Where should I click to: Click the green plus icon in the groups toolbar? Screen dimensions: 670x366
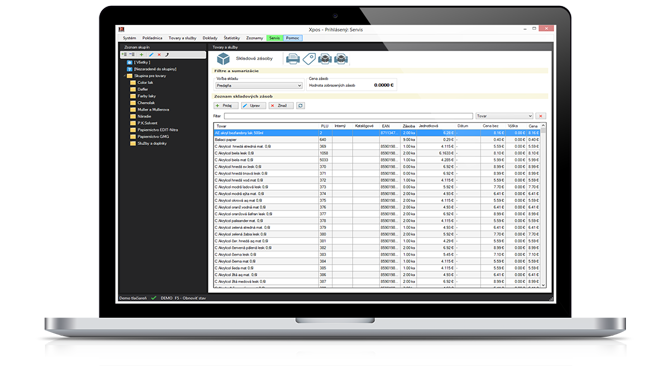click(x=141, y=55)
